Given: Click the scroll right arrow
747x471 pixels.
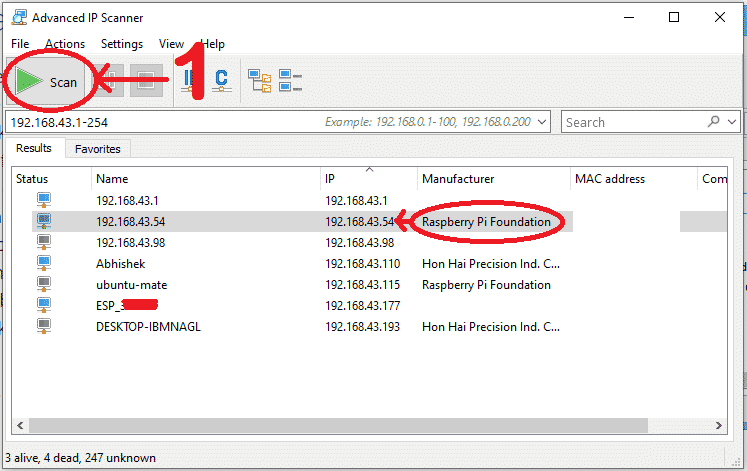Looking at the screenshot, I should pyautogui.click(x=718, y=425).
